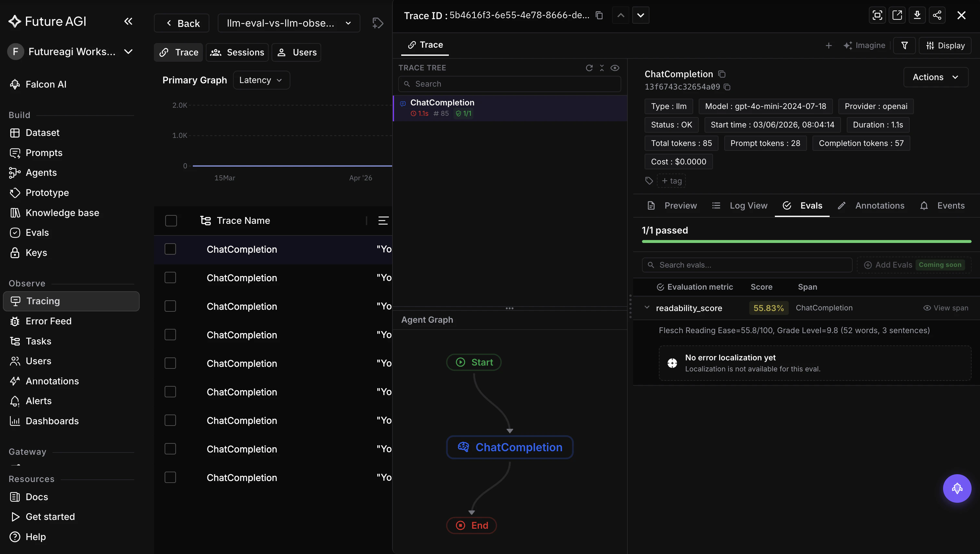Check the last ChatCompletion row checkbox
The height and width of the screenshot is (554, 980).
tap(170, 477)
